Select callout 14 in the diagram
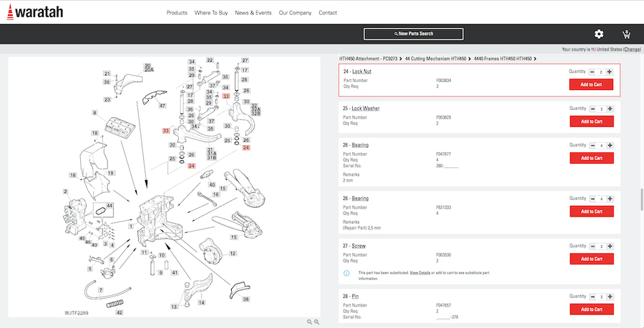Screen dimensions: 644x328 click(x=202, y=302)
